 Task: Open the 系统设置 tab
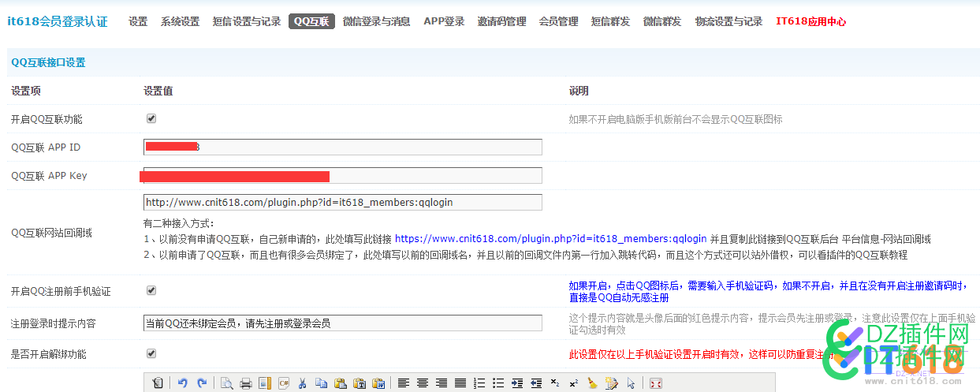coord(180,21)
